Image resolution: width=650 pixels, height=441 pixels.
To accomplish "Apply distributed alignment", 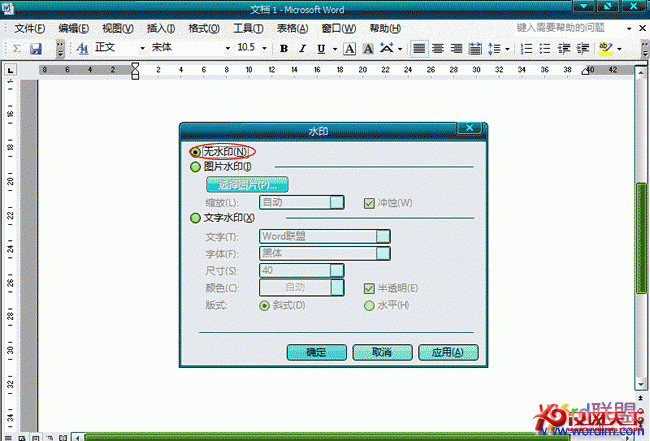I will click(x=475, y=48).
